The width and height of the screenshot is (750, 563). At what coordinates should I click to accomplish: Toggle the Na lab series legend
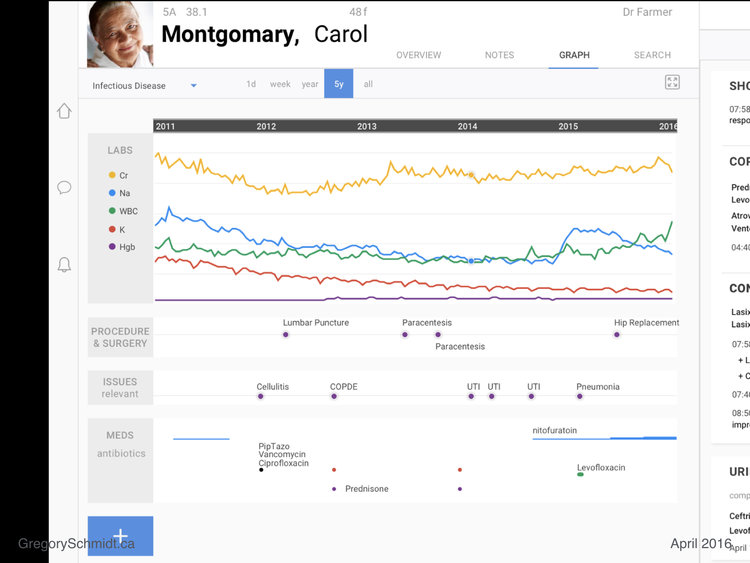tap(120, 193)
